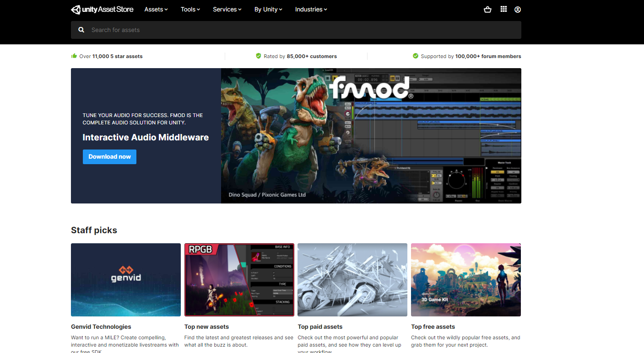Click the 'Check out the most powerful' description
Viewport: 644px width, 353px height.
350,344
